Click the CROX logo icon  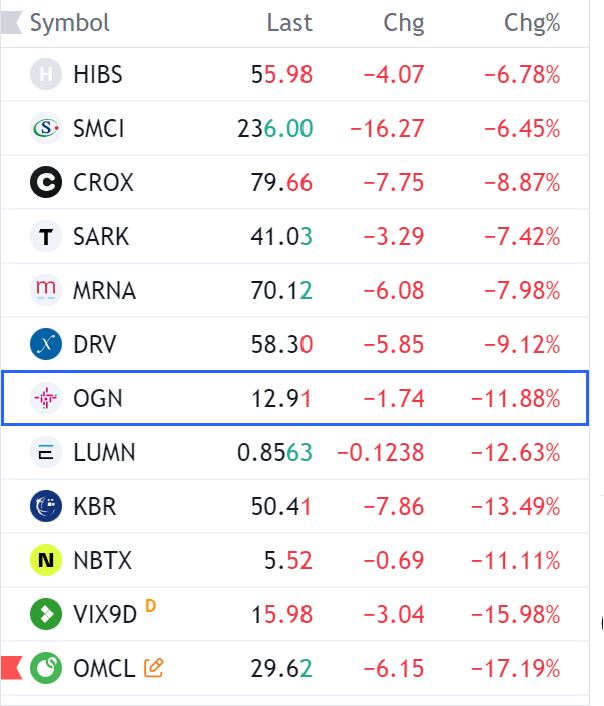click(46, 183)
